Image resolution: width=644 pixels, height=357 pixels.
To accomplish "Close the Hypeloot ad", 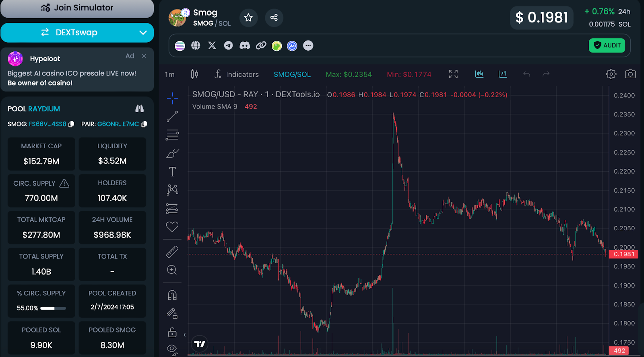I will tap(144, 56).
